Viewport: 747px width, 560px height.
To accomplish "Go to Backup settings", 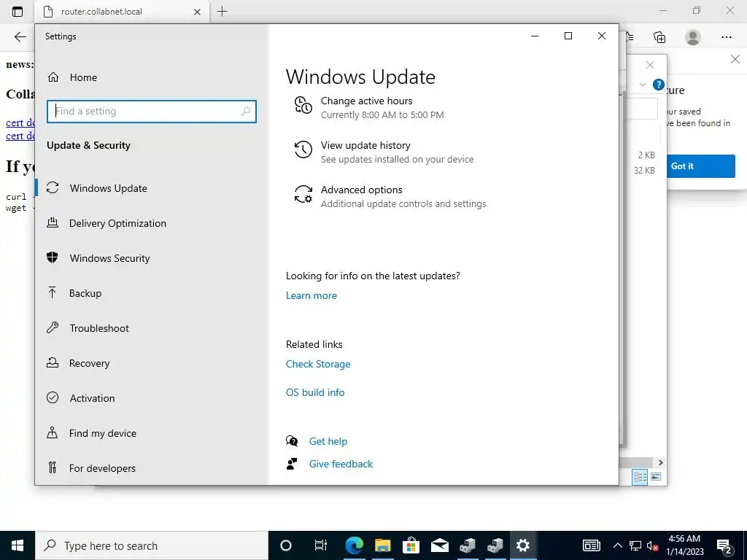I will [85, 293].
